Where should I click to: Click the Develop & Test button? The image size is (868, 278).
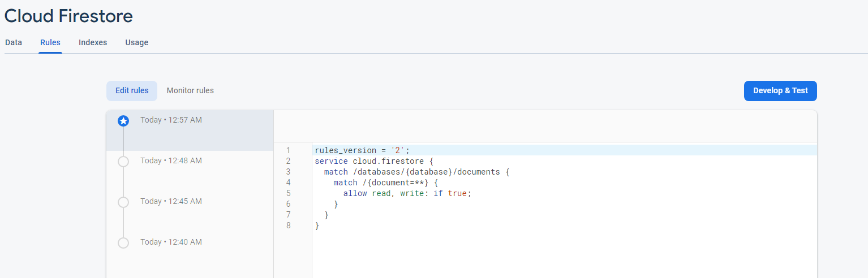pyautogui.click(x=780, y=90)
